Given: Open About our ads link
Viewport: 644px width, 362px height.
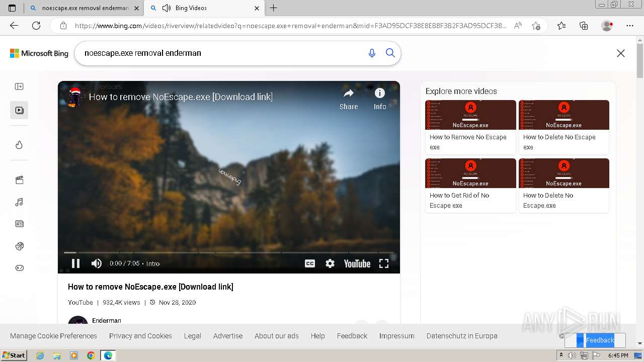Looking at the screenshot, I should click(277, 336).
